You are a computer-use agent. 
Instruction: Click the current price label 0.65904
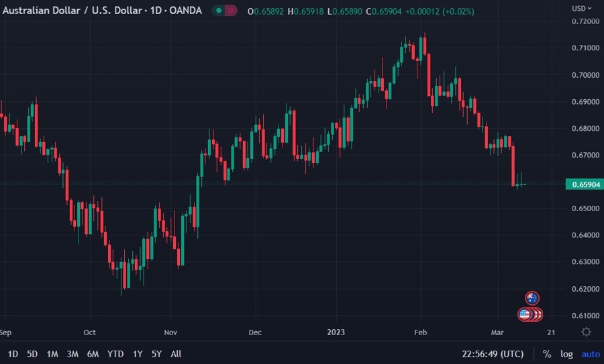[x=585, y=184]
